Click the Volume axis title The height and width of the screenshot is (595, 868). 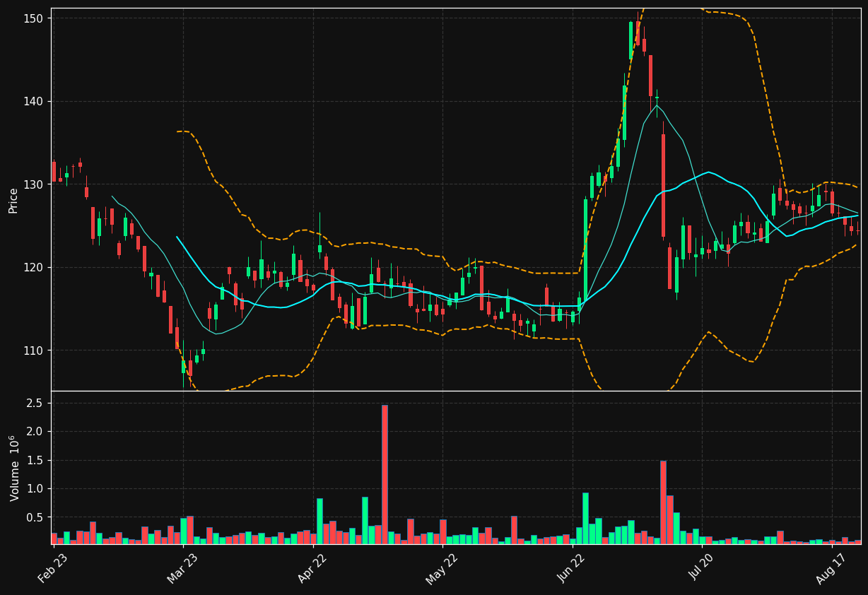(x=14, y=468)
